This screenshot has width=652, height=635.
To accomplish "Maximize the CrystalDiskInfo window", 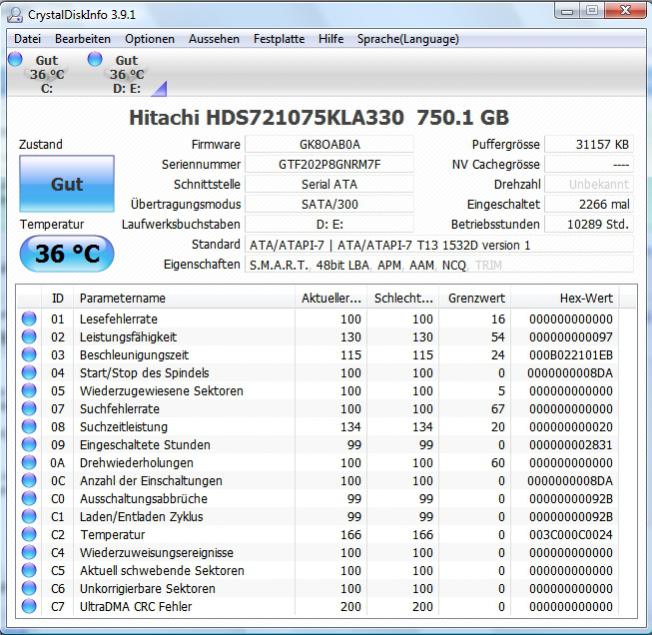I will click(592, 10).
